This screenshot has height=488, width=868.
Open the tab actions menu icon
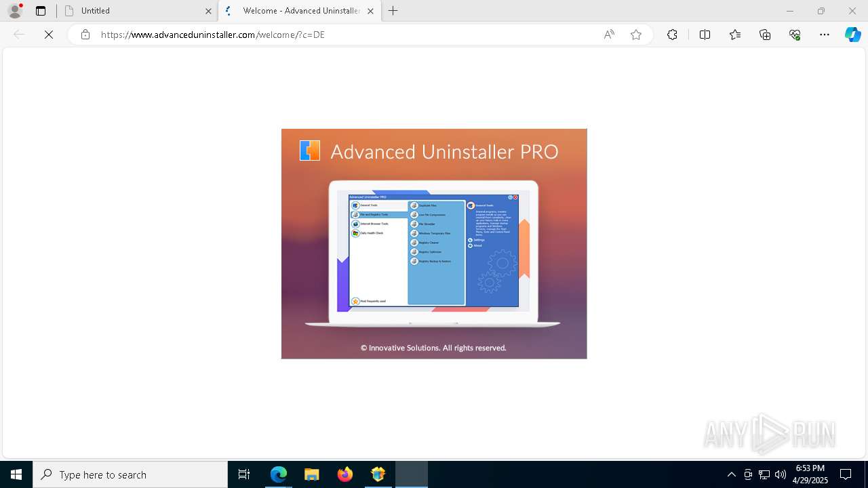coord(41,11)
